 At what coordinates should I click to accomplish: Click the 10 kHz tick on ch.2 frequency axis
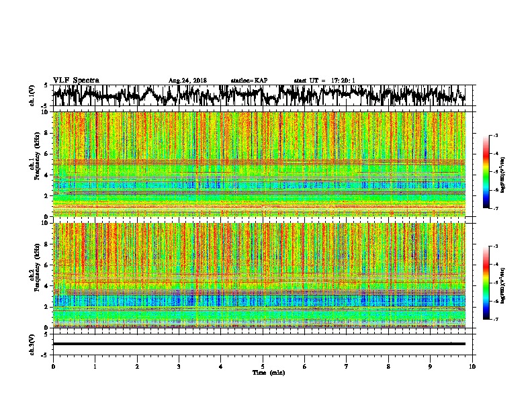46,223
